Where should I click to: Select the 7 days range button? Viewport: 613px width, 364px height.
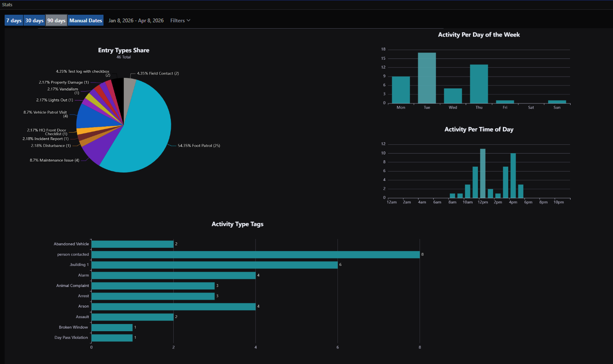pos(14,20)
